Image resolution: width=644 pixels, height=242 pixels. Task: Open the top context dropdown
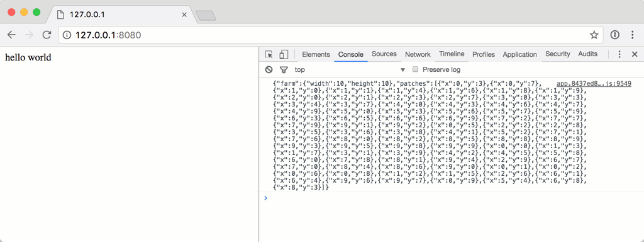[x=350, y=69]
